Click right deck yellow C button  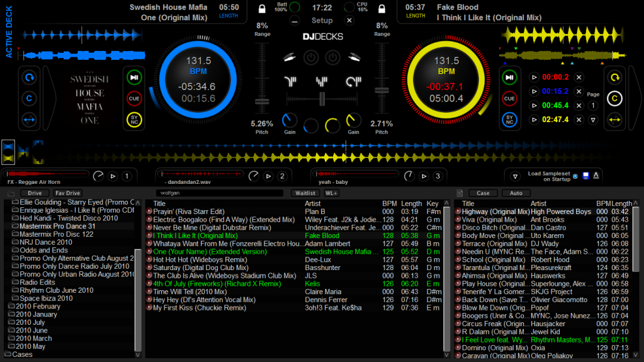[614, 99]
